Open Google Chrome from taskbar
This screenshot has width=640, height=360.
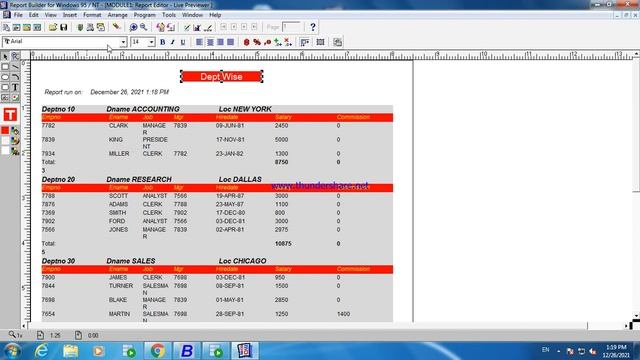point(158,351)
